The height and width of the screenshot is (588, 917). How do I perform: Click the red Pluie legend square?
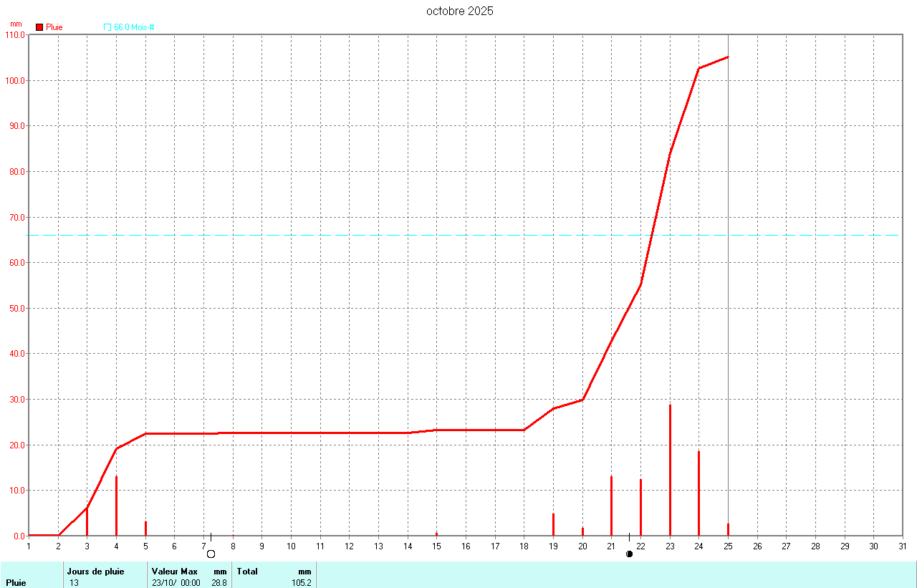(x=39, y=27)
